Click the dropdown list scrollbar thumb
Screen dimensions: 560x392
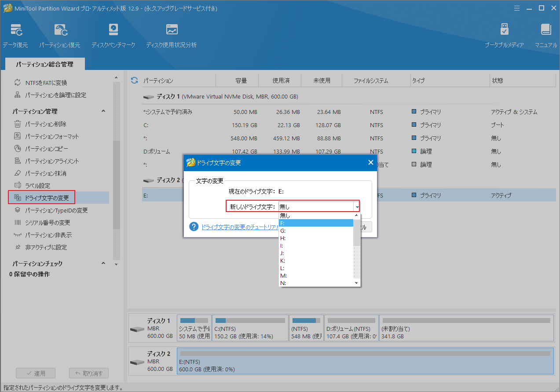point(357,232)
